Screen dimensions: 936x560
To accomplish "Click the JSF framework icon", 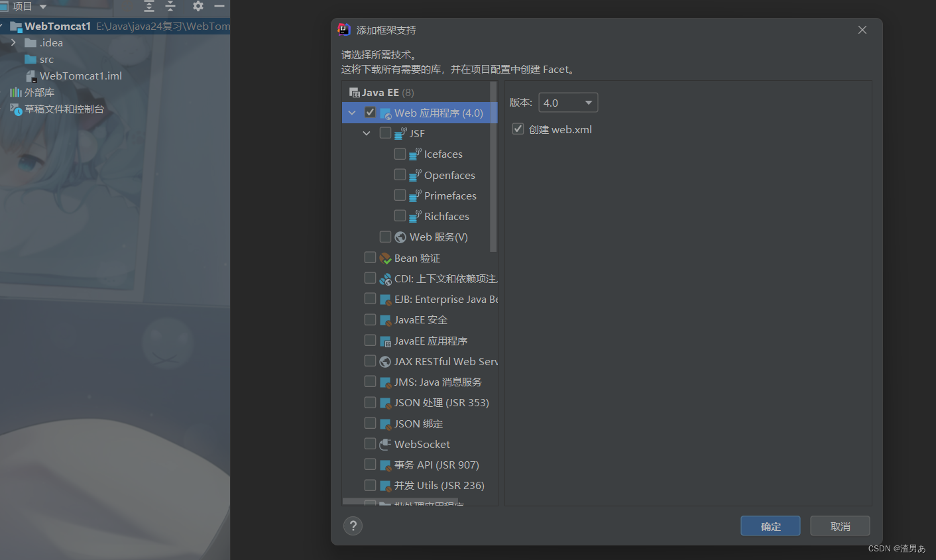I will [x=400, y=133].
